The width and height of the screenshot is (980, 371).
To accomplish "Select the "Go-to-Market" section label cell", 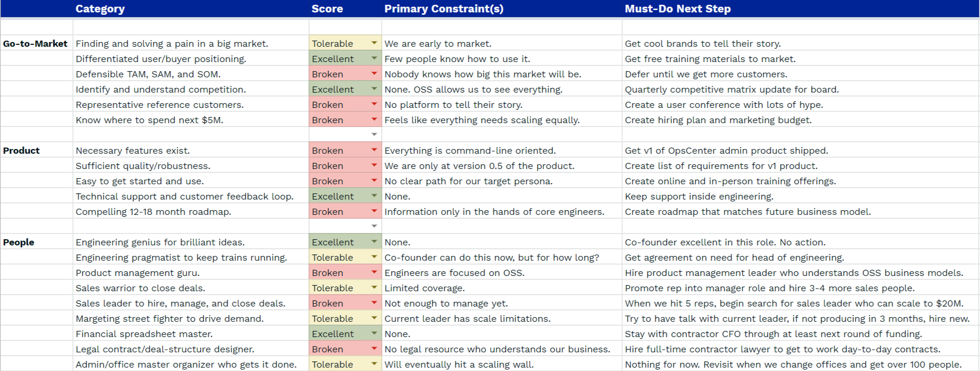I will click(x=35, y=43).
